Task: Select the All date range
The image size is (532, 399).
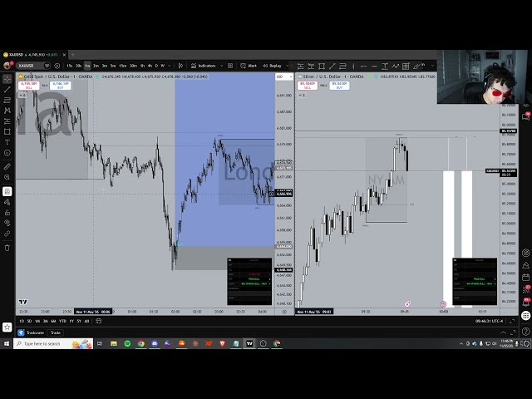Action: (86, 321)
